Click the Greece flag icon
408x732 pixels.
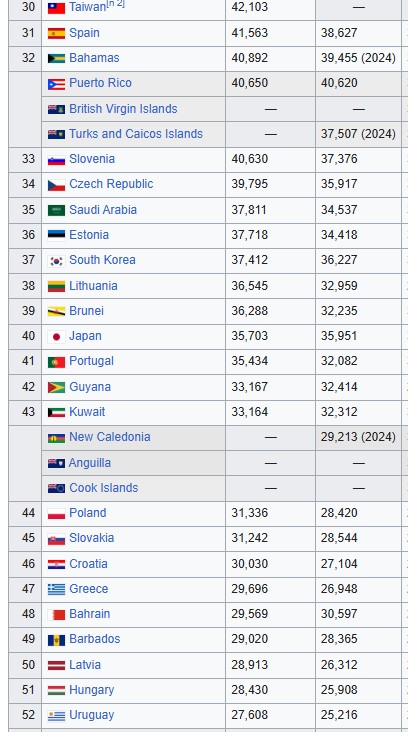[x=56, y=590]
